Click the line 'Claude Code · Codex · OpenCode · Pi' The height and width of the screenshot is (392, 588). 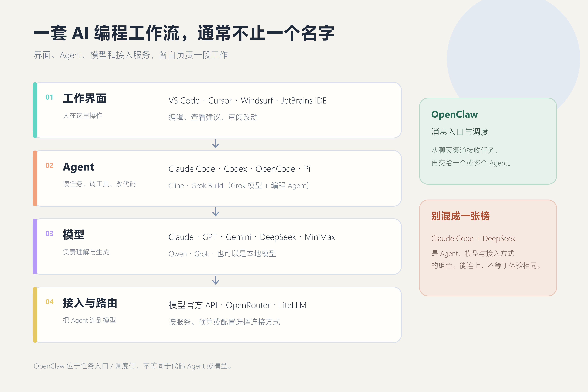pos(239,169)
